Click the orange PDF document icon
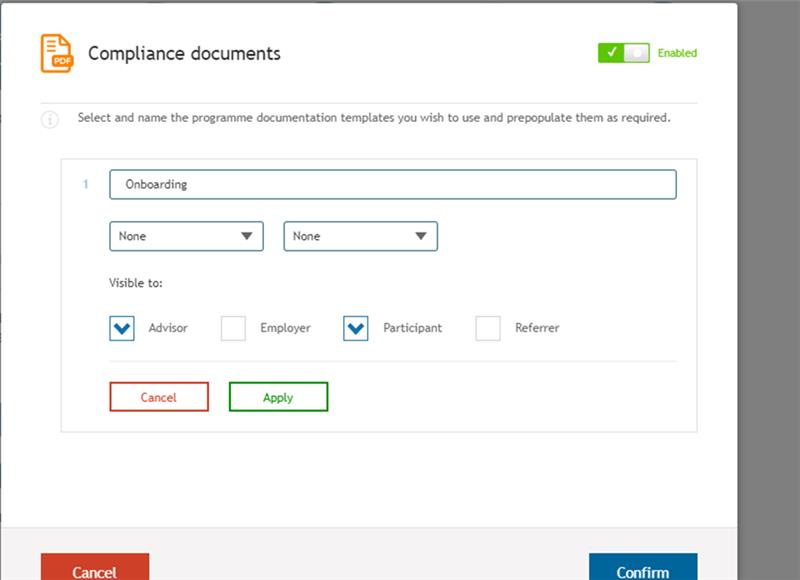 point(57,53)
